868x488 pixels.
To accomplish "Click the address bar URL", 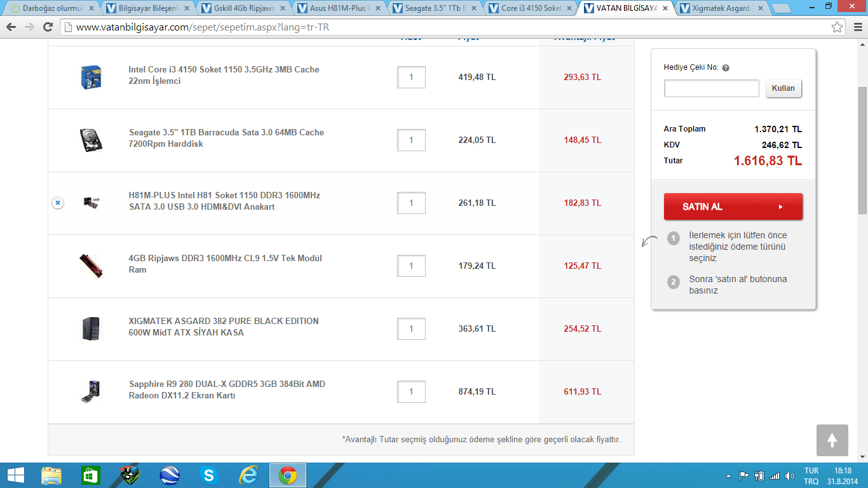I will (203, 27).
